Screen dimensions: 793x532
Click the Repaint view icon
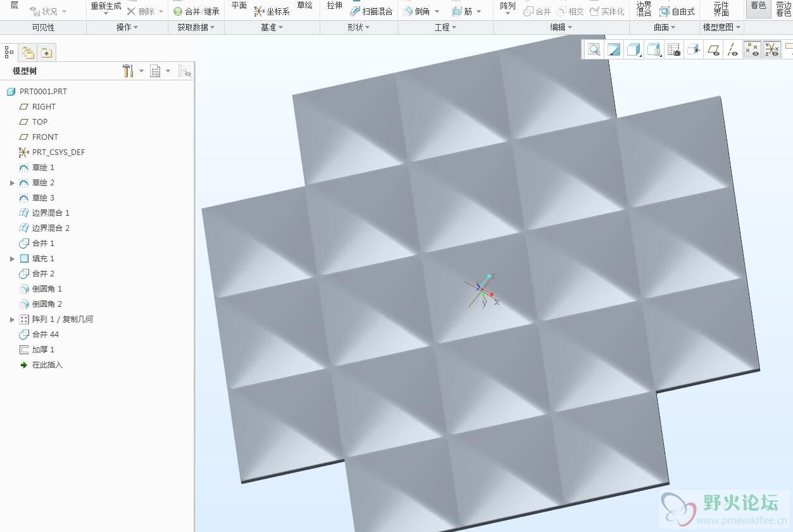pos(614,50)
